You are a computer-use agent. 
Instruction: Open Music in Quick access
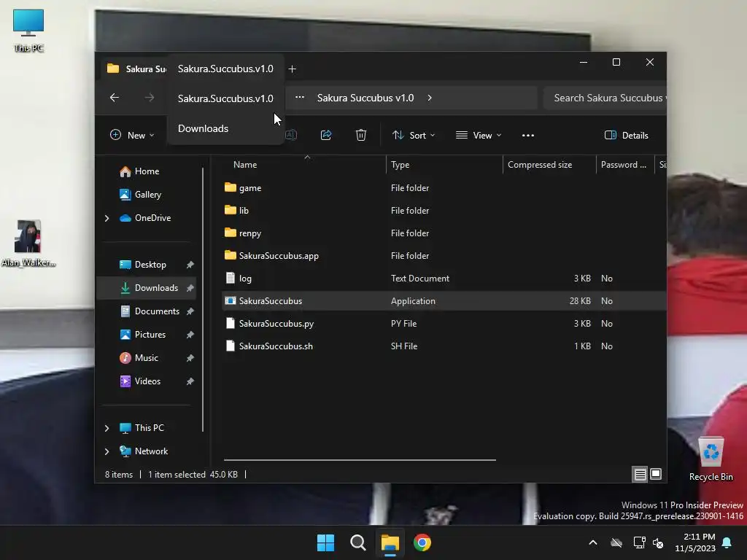(146, 358)
